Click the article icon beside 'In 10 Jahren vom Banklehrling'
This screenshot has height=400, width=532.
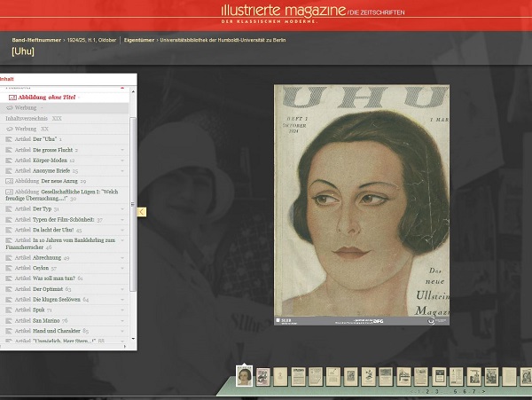(9, 240)
